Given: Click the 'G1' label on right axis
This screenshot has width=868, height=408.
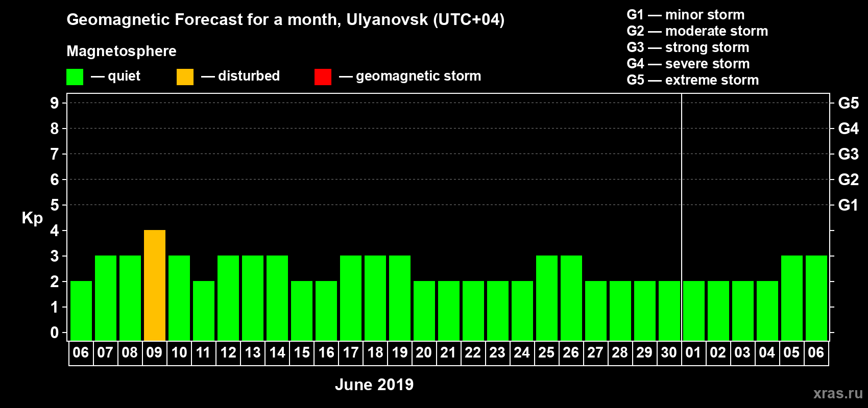Looking at the screenshot, I should pyautogui.click(x=849, y=205).
